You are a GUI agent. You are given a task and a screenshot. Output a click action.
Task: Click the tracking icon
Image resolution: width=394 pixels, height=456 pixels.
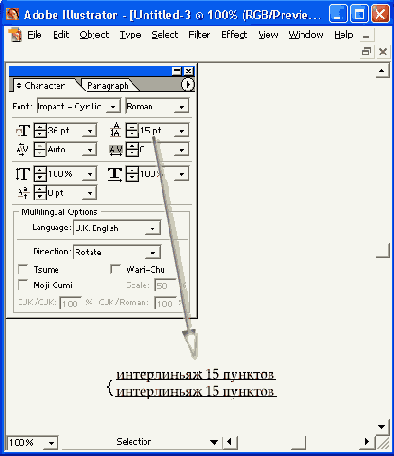click(x=116, y=150)
